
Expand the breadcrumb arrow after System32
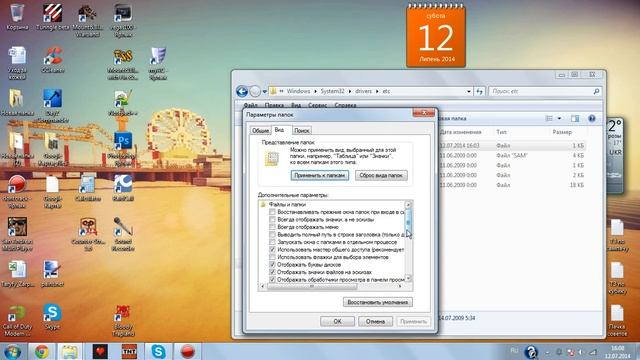point(350,91)
